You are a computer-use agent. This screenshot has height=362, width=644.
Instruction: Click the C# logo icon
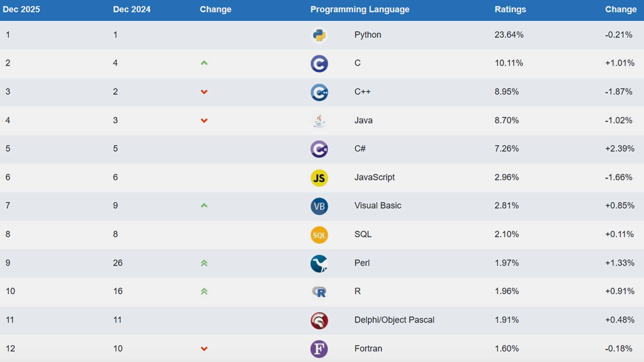point(319,149)
